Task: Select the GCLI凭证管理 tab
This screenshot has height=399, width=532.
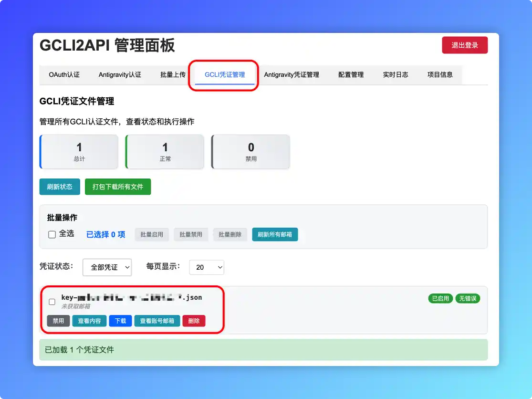Action: [225, 75]
